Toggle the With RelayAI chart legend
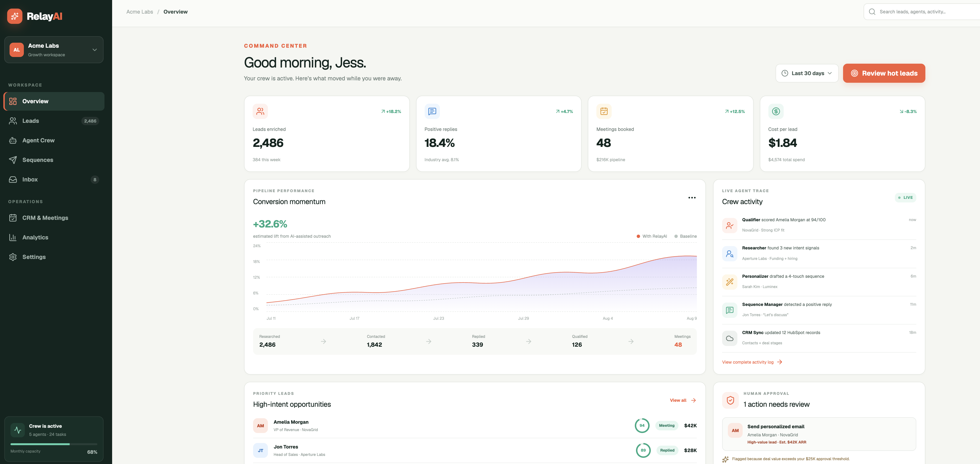This screenshot has width=980, height=464. pyautogui.click(x=652, y=236)
